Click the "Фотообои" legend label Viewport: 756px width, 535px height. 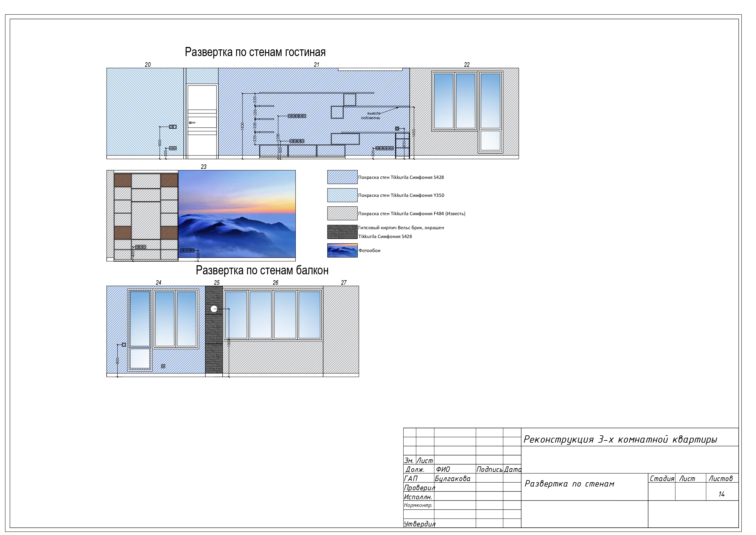point(369,251)
